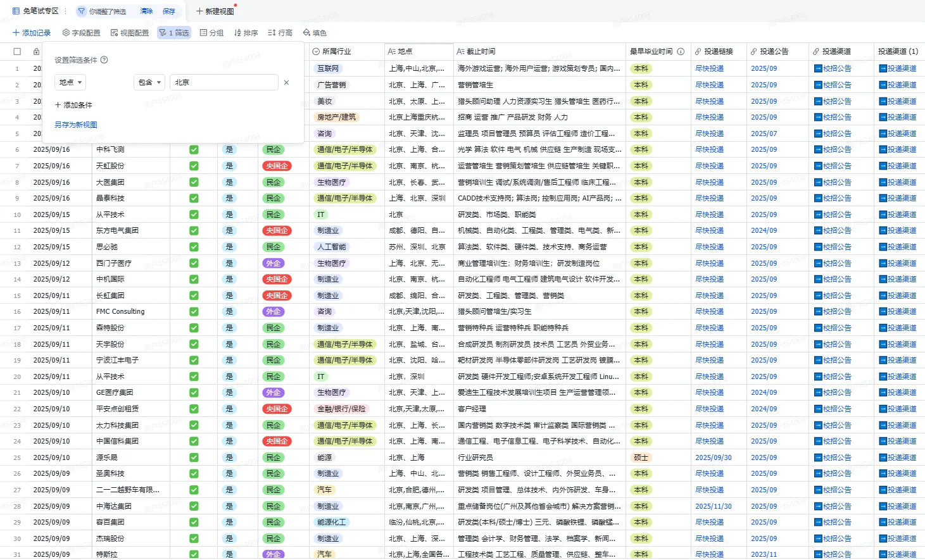The height and width of the screenshot is (560, 925).
Task: Click 清除 to clear the filter
Action: pos(146,11)
